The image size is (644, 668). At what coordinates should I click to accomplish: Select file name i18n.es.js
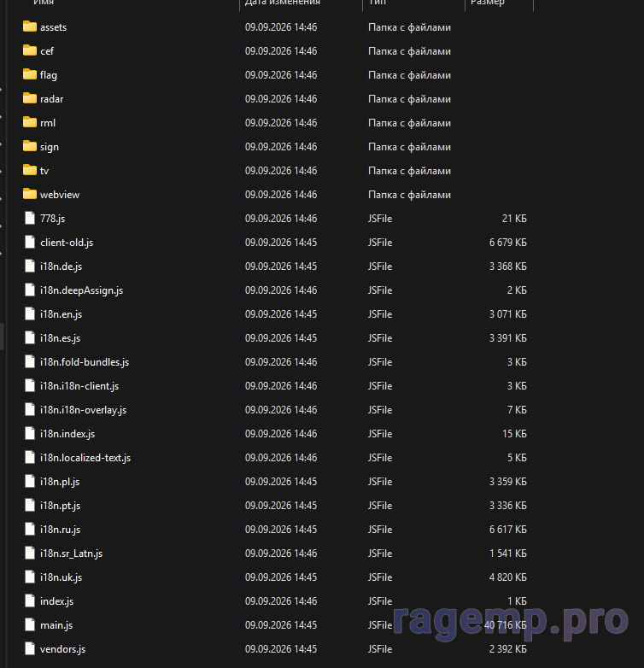coord(61,338)
